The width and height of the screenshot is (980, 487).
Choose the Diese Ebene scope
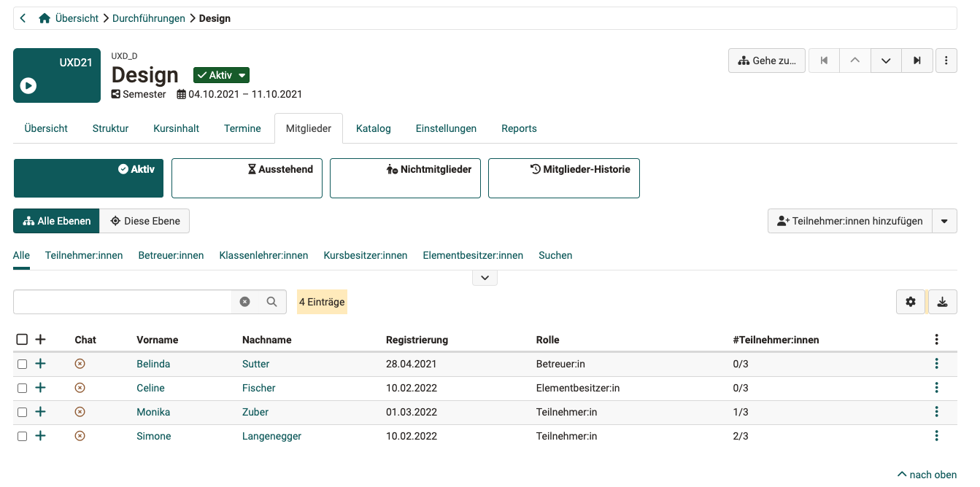coord(144,221)
